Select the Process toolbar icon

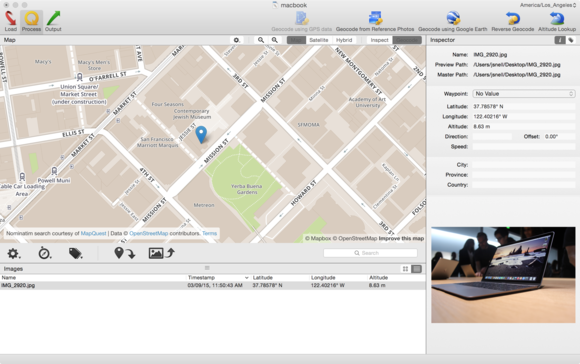coord(31,21)
